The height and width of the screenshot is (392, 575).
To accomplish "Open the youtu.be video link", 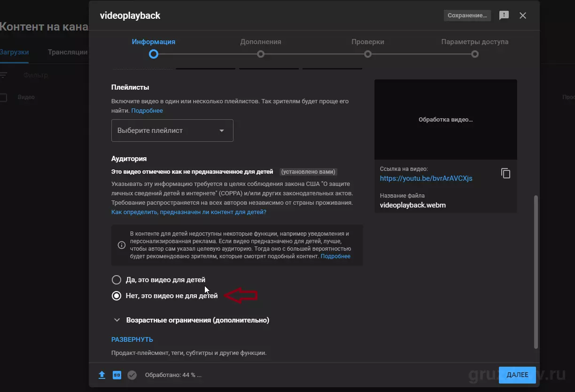I will point(426,178).
